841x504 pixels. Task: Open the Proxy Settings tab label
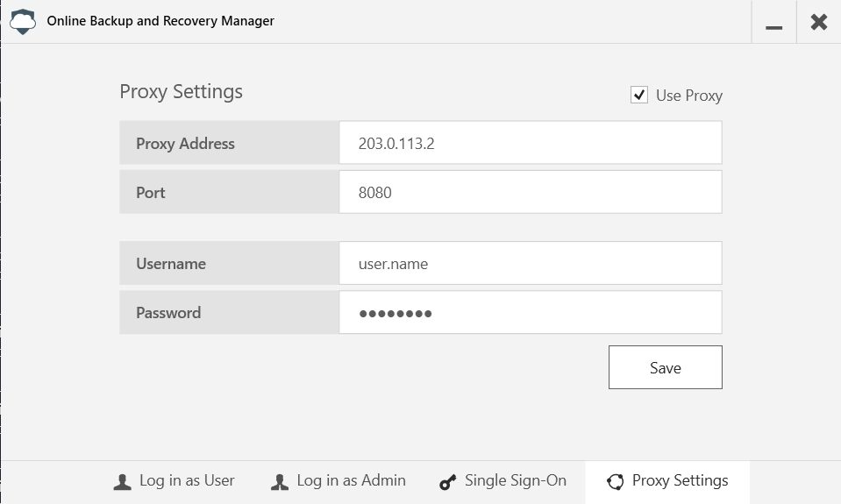coord(681,480)
